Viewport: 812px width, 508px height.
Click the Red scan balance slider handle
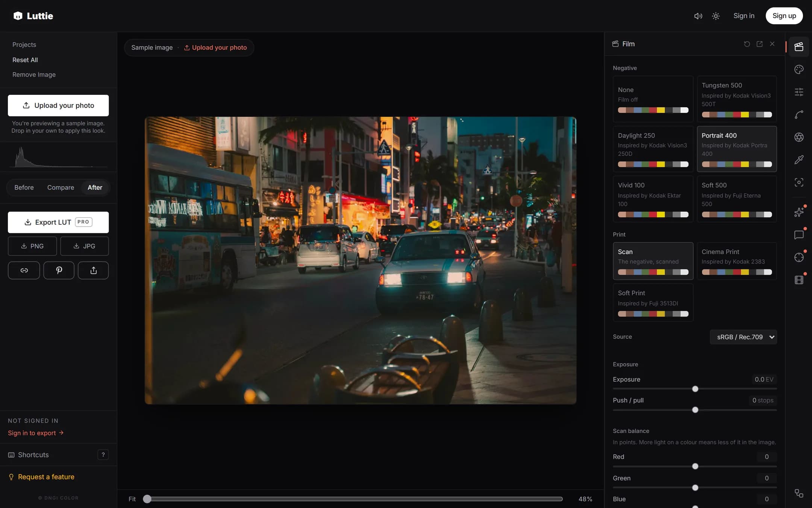[695, 466]
